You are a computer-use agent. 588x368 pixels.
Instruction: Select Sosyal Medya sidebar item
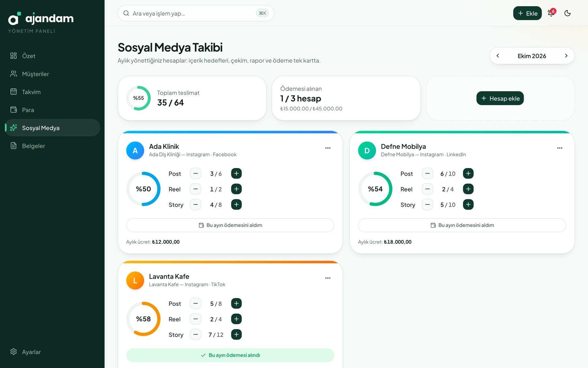click(52, 128)
